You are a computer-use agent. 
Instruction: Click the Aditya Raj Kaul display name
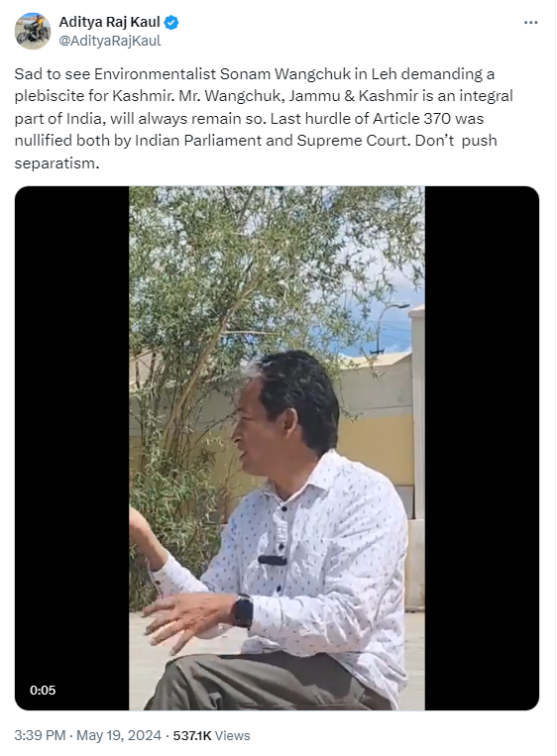pos(109,22)
